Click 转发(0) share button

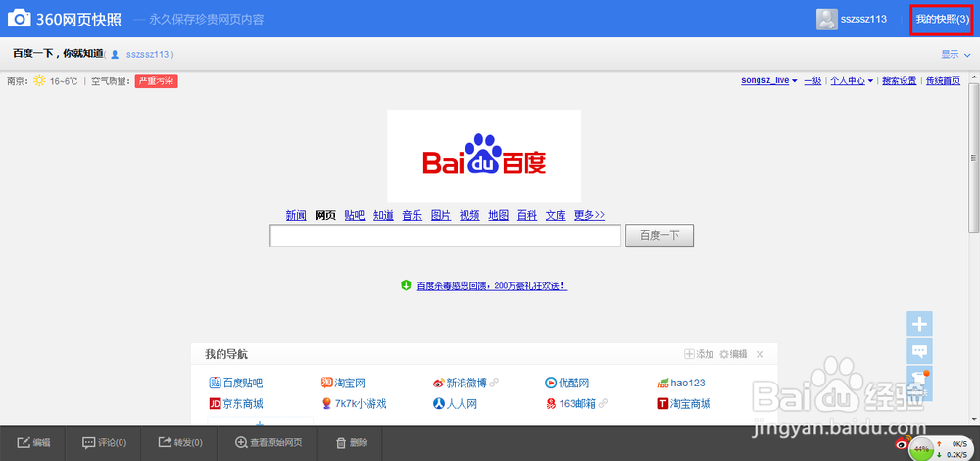click(180, 443)
